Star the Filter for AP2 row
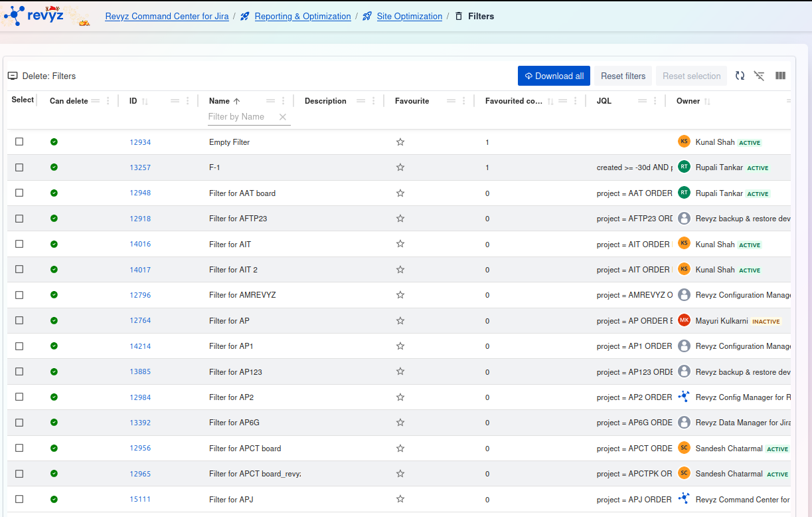 pyautogui.click(x=400, y=397)
